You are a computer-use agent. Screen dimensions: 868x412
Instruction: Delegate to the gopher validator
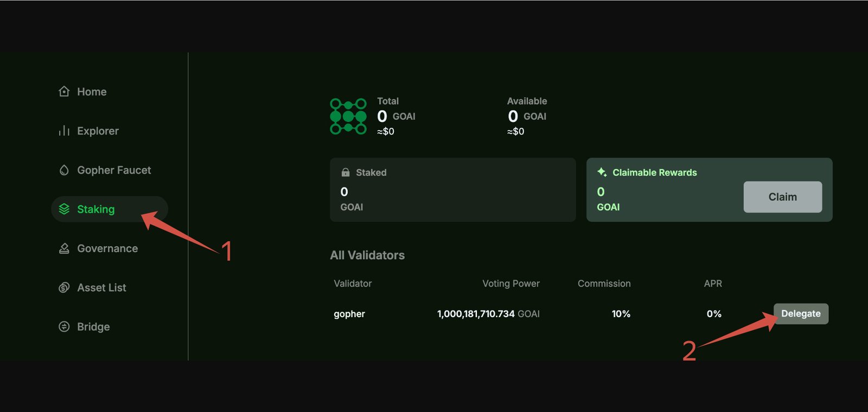click(801, 313)
